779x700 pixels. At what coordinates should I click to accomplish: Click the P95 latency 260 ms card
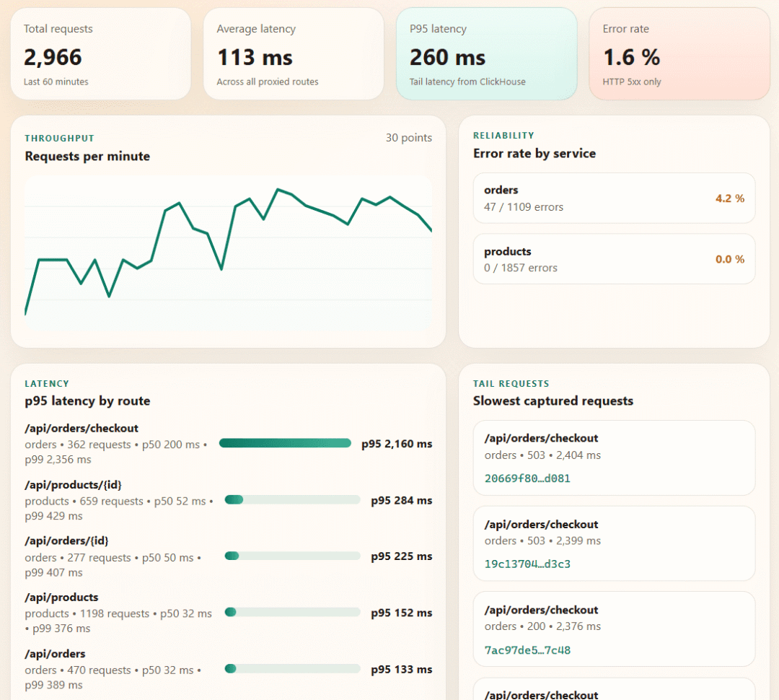click(x=486, y=53)
